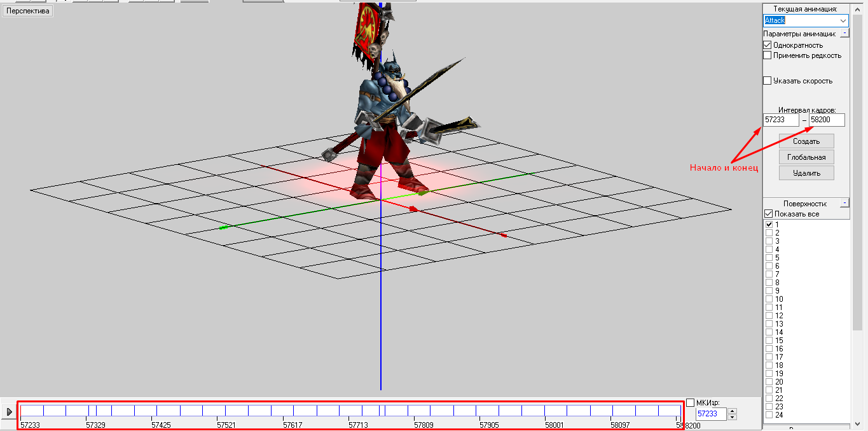Increase current frame with spinner up arrow
This screenshot has height=431, width=868.
click(x=732, y=411)
